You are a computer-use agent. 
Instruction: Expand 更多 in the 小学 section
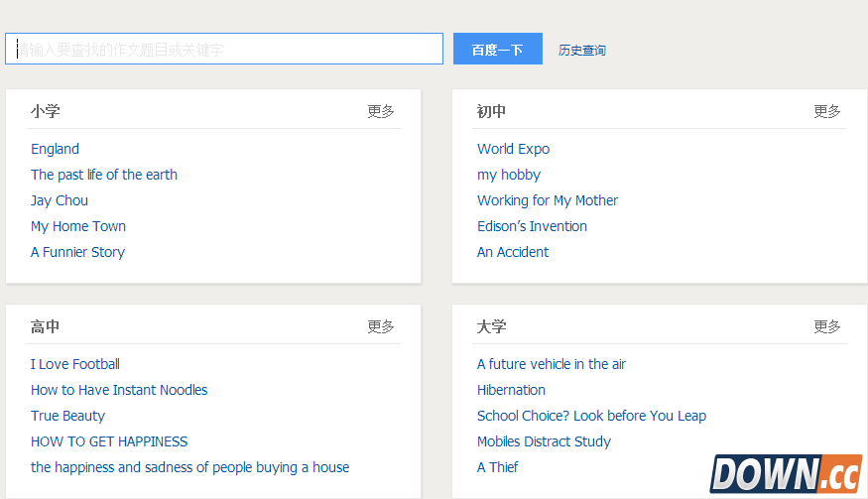[x=381, y=111]
